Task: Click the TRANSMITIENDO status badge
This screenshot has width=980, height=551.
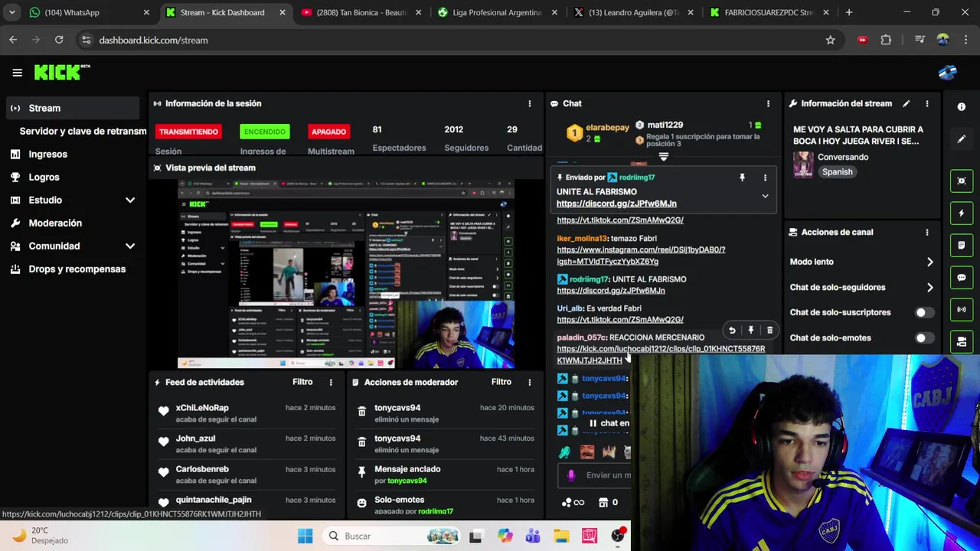Action: click(x=188, y=132)
